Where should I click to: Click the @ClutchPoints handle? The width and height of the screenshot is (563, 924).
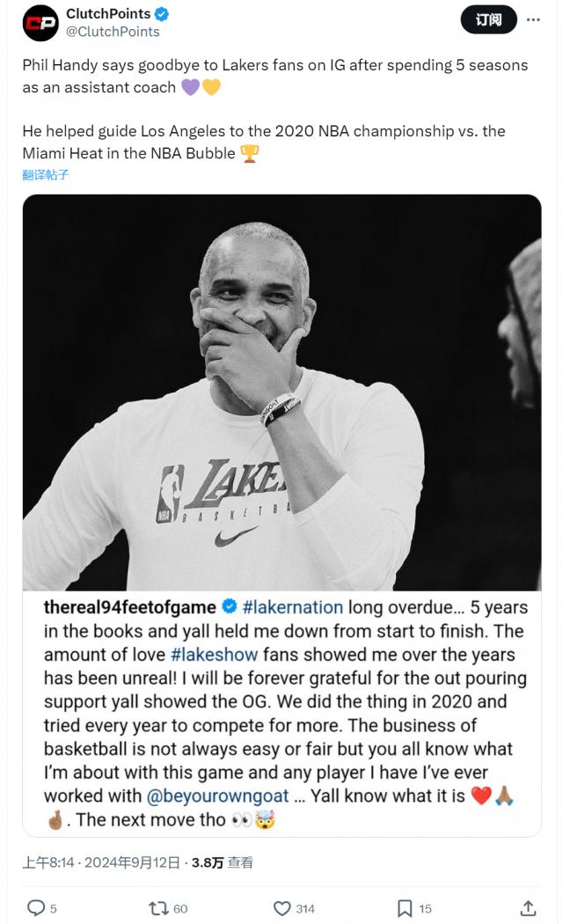coord(113,32)
